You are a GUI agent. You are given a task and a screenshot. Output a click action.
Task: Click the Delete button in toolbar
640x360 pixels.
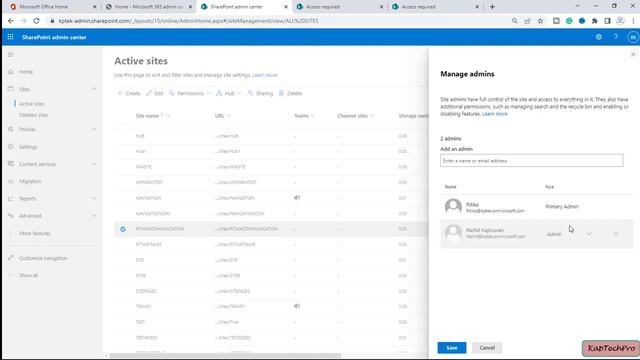290,93
